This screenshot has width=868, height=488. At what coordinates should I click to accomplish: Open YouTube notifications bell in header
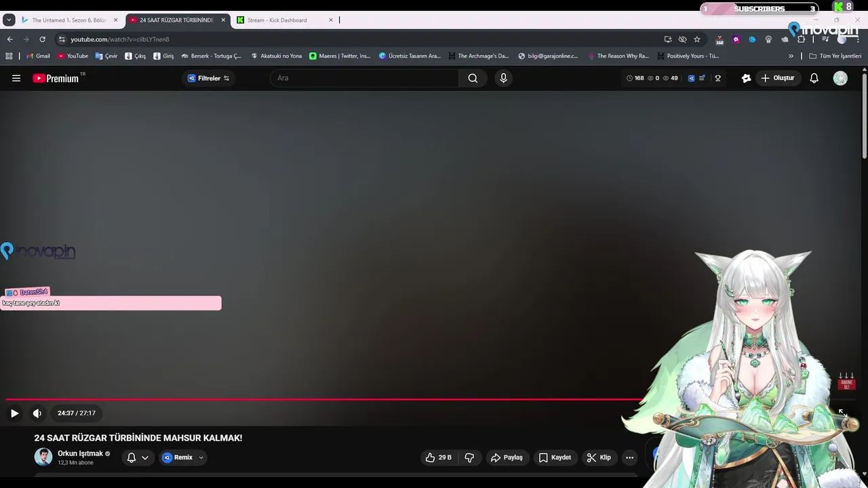814,78
